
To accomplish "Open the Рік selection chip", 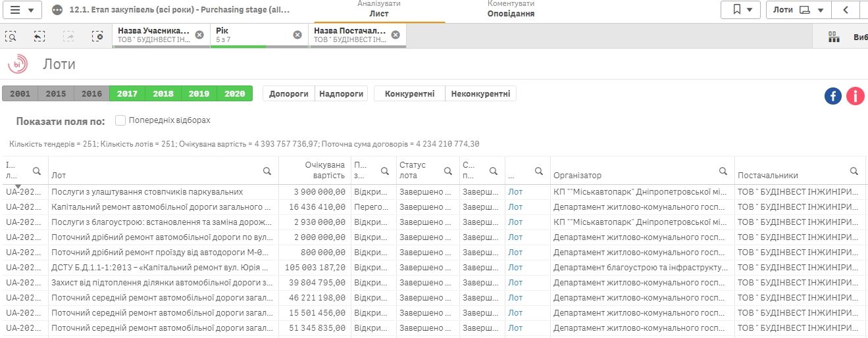I will (x=252, y=36).
